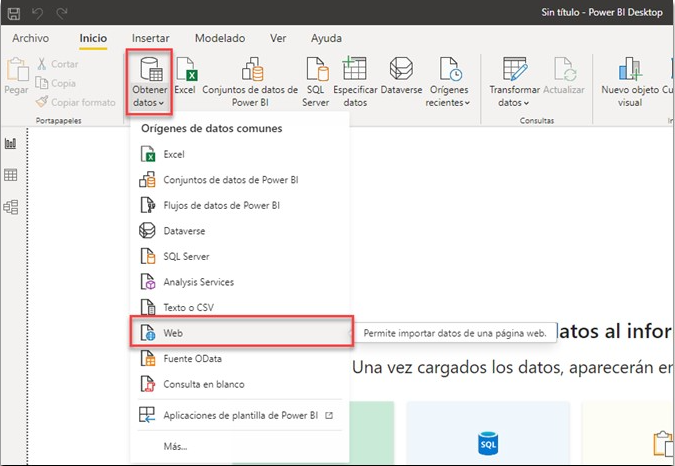Open Report view in left sidebar

coord(11,144)
